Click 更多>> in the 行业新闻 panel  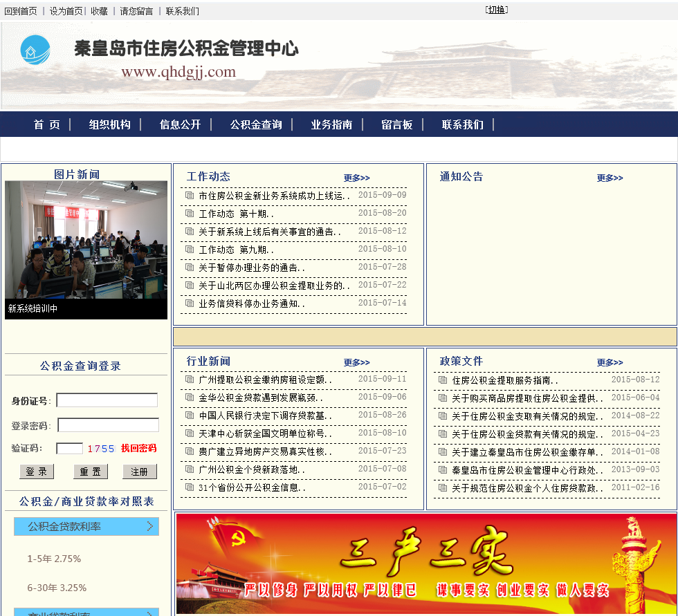tap(357, 362)
